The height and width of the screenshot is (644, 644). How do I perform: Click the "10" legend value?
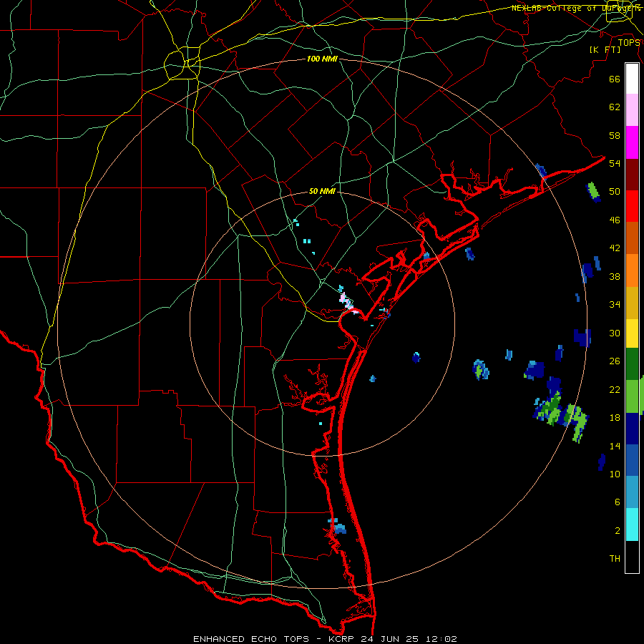(615, 474)
